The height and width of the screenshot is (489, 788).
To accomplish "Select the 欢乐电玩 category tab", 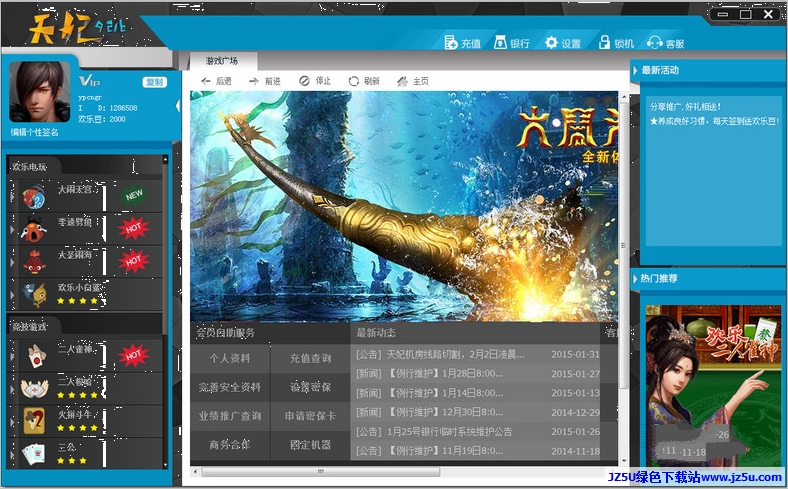I will (x=30, y=167).
